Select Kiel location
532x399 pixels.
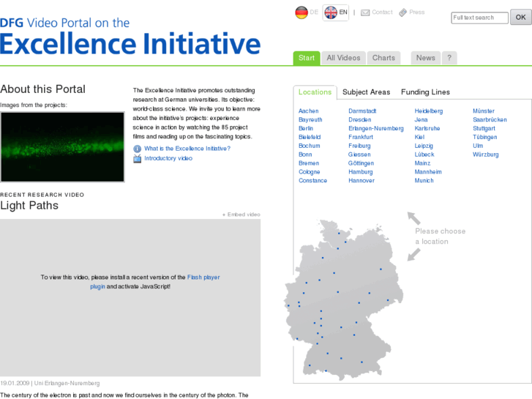(419, 137)
